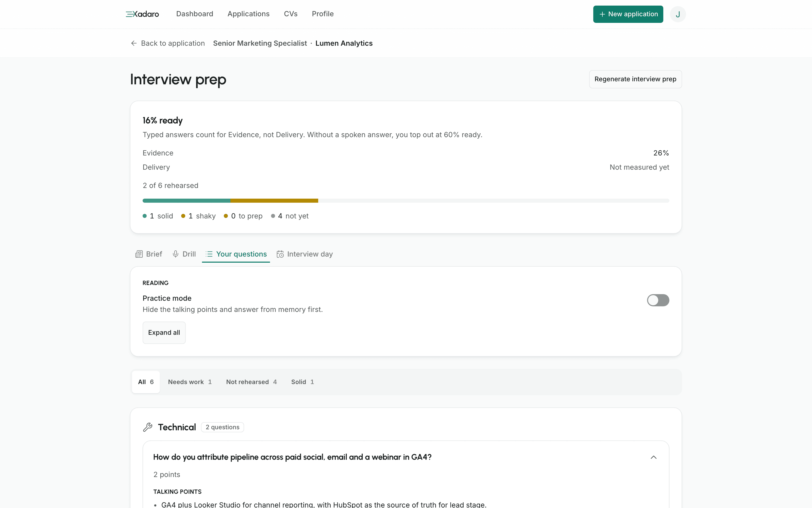Click the green solid segment of progress bar
This screenshot has height=508, width=812.
click(187, 201)
